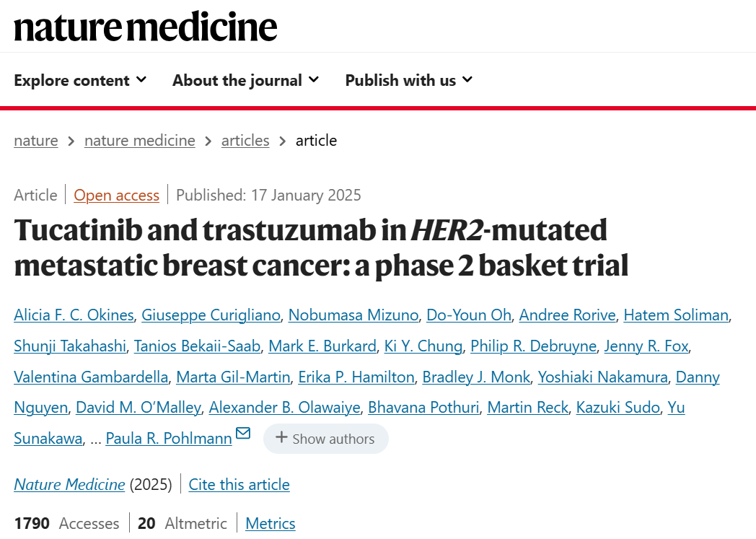Expand the Publish with us menu
This screenshot has height=539, width=756.
point(409,80)
